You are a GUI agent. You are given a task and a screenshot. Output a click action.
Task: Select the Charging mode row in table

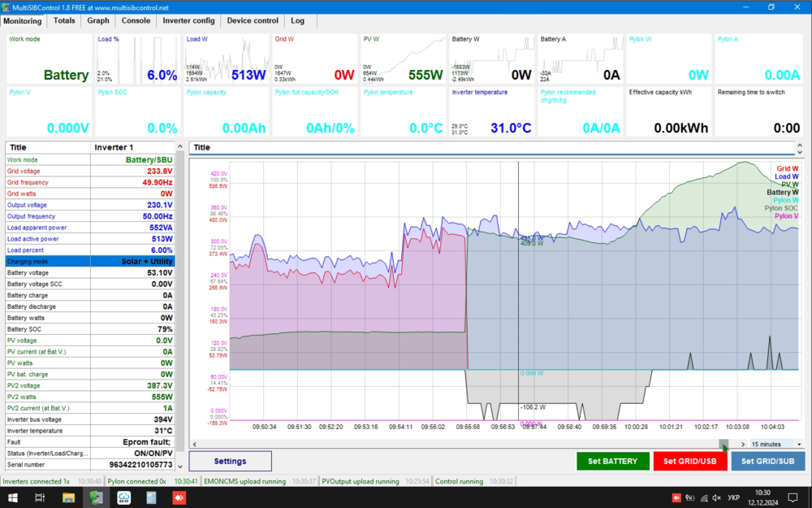pos(90,262)
